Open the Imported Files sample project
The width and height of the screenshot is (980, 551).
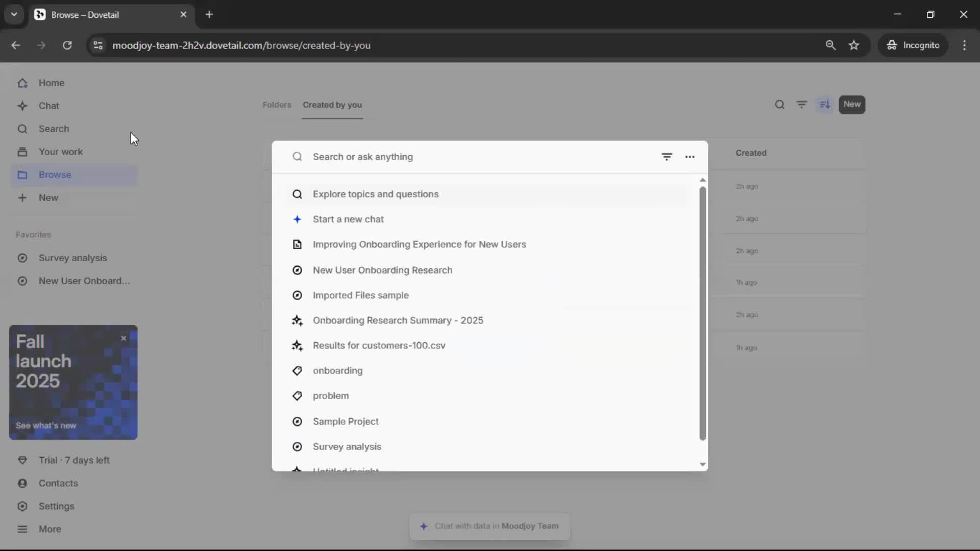(x=360, y=295)
